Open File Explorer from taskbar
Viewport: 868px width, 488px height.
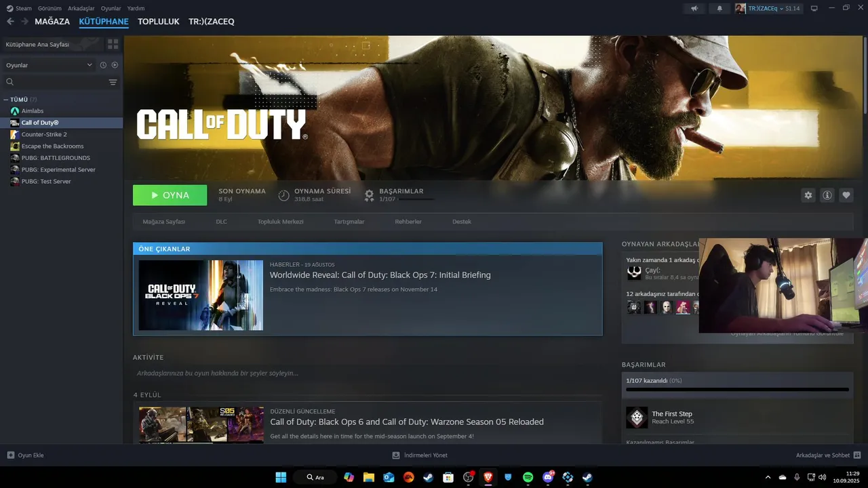pos(369,477)
